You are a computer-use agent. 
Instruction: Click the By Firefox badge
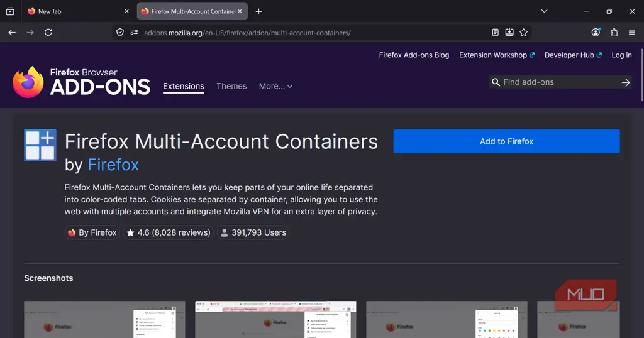(x=92, y=232)
